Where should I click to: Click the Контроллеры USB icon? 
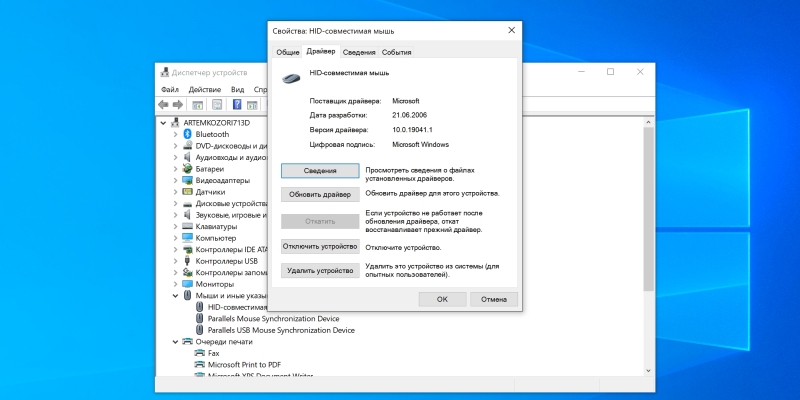(x=187, y=261)
